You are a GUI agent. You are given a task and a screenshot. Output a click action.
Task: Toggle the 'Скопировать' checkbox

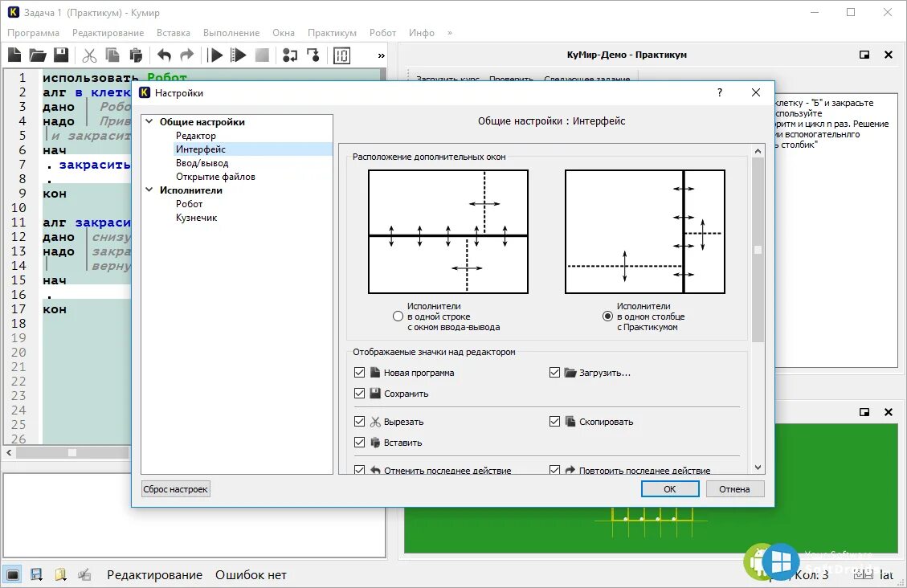(555, 422)
